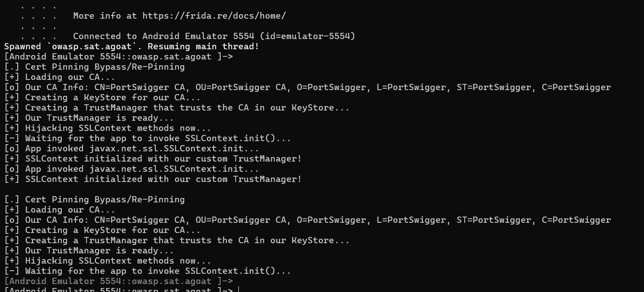Viewport: 644px width, 292px height.
Task: Select the first Creating a KeyStore line
Action: click(x=112, y=98)
